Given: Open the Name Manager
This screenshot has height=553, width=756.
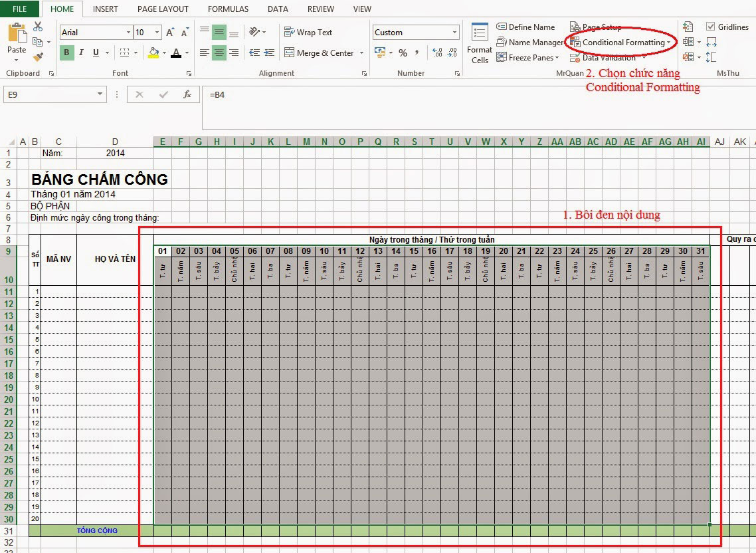Looking at the screenshot, I should (529, 42).
